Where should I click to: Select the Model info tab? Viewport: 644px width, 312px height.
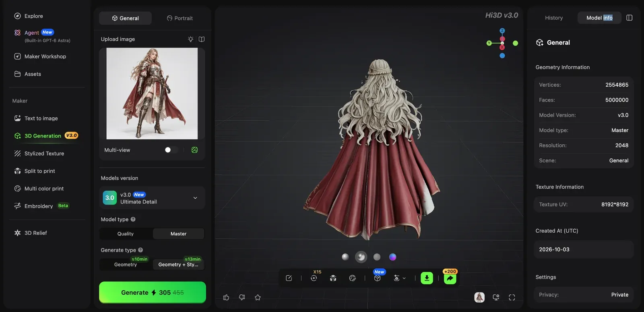[600, 18]
